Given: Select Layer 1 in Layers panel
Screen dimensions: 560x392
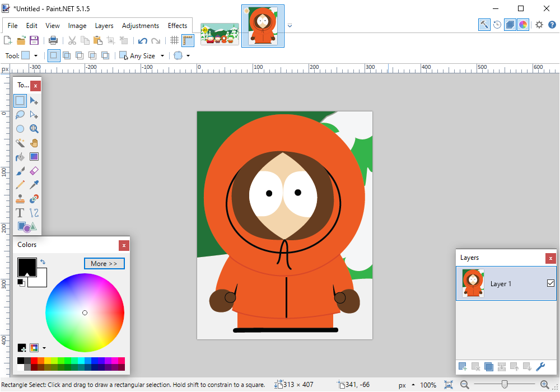Looking at the screenshot, I should coord(506,283).
